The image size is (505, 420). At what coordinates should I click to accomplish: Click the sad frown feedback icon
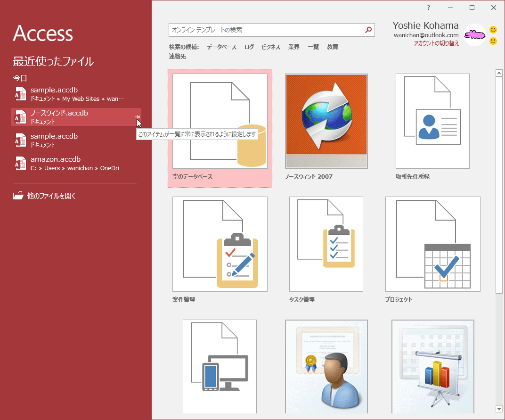click(x=493, y=41)
